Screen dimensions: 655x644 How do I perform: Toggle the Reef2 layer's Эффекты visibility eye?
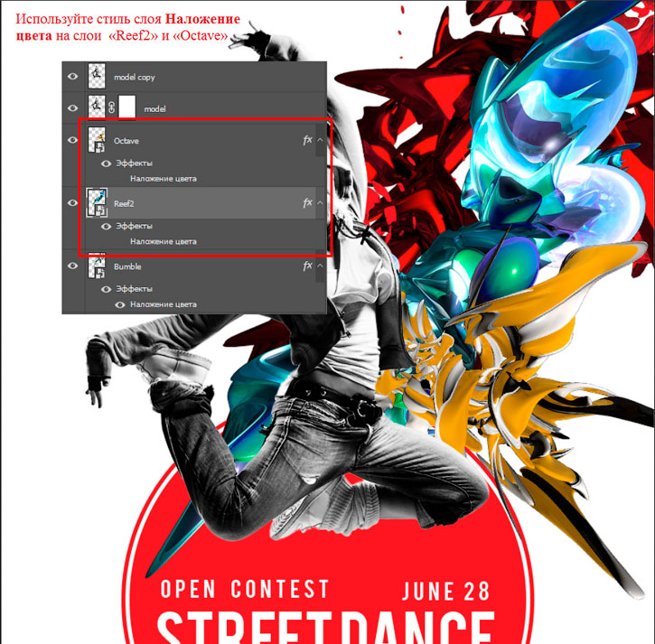(106, 227)
